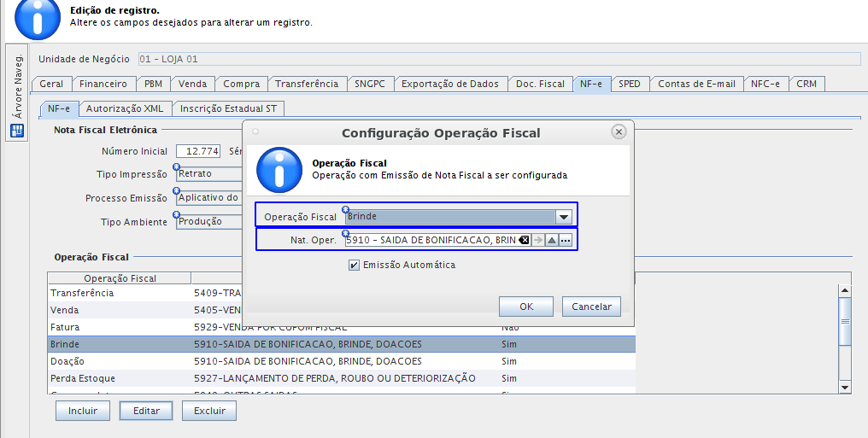This screenshot has height=438, width=868.
Task: Open the Venda tab
Action: coord(192,84)
